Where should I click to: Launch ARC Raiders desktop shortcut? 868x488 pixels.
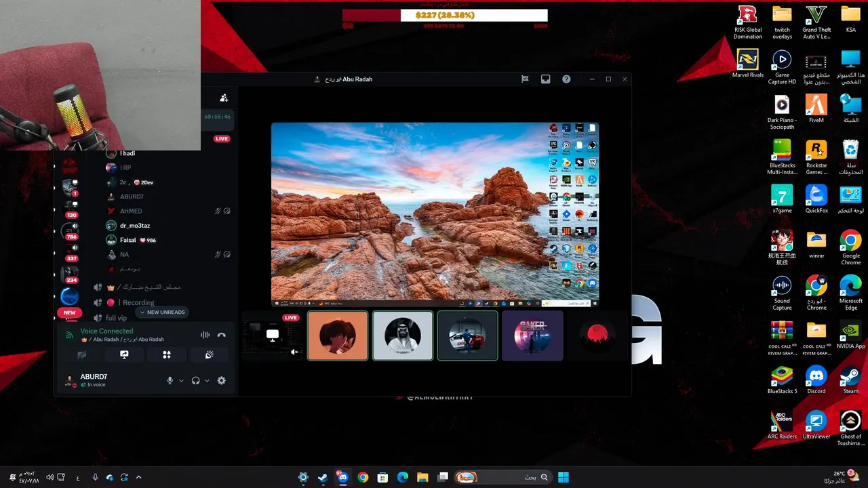point(782,426)
